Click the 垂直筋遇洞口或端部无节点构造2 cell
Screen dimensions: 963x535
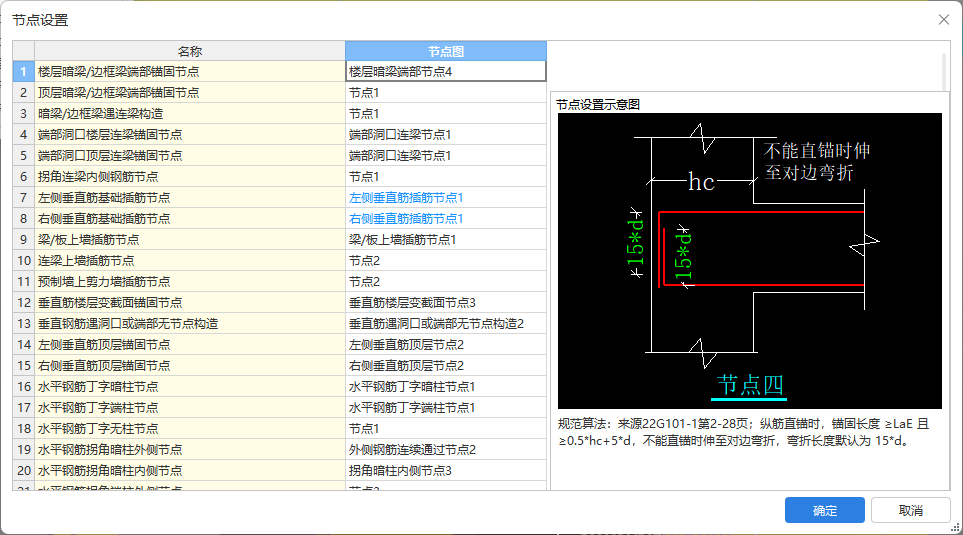(446, 324)
